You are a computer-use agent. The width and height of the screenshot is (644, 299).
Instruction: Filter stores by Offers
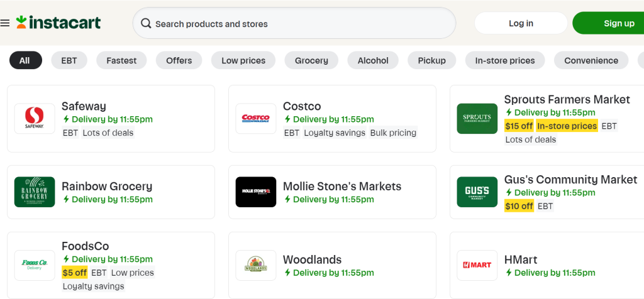click(179, 60)
